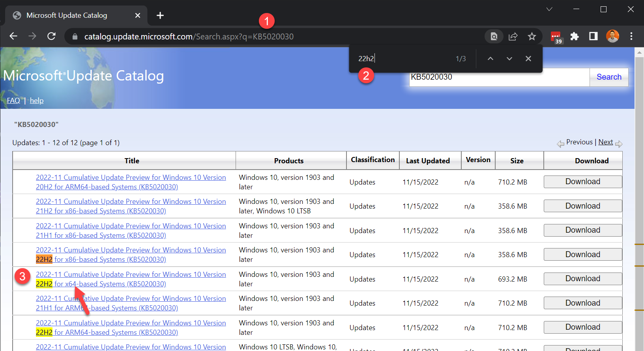Click the share page icon
Image resolution: width=644 pixels, height=351 pixels.
pos(513,37)
